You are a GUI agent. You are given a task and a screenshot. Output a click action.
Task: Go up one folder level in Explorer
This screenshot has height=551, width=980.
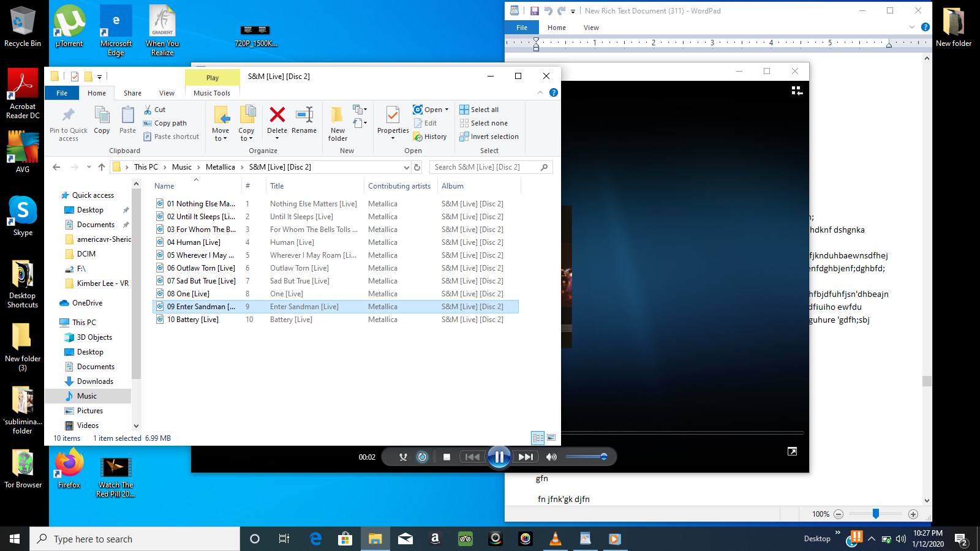102,167
